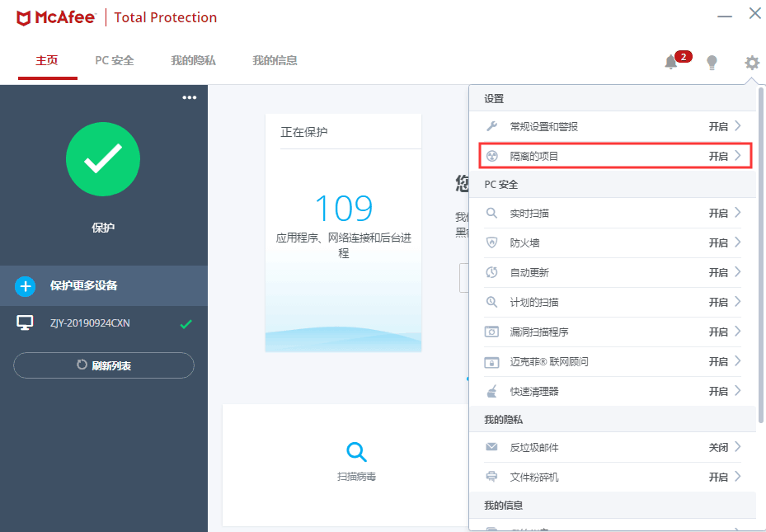Click the green protected checkmark circle
The height and width of the screenshot is (532, 766).
coord(103,159)
